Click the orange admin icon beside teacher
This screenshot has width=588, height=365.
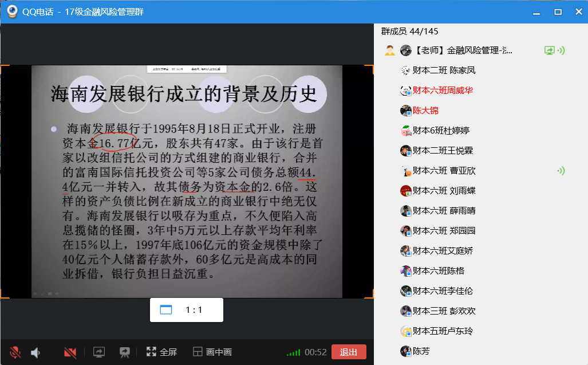[x=390, y=50]
